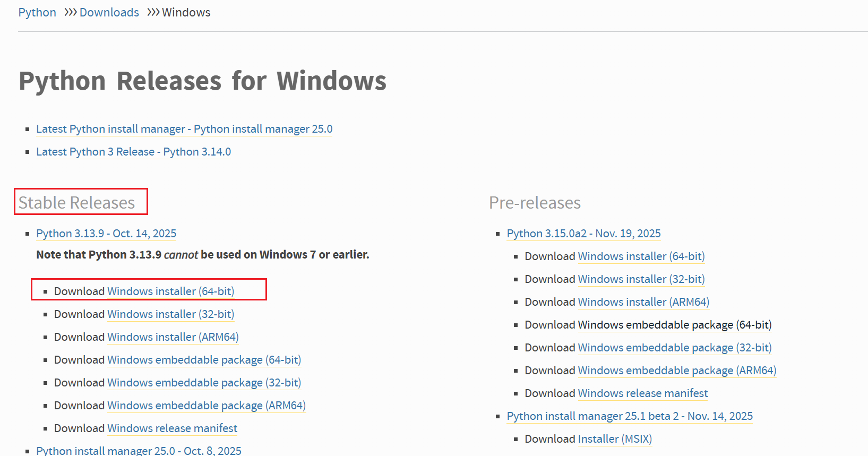Open Python install manager 25.0 - Oct. 8, 2025
This screenshot has width=868, height=456.
pos(139,450)
